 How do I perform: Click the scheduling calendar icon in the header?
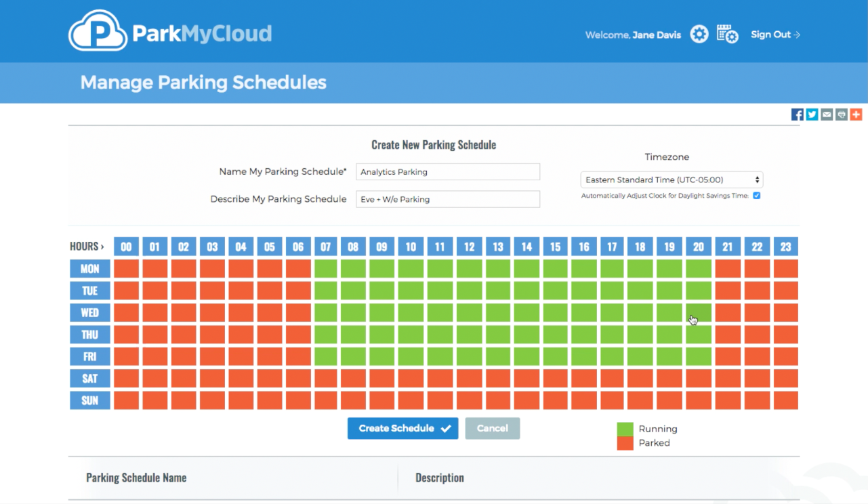pos(727,34)
